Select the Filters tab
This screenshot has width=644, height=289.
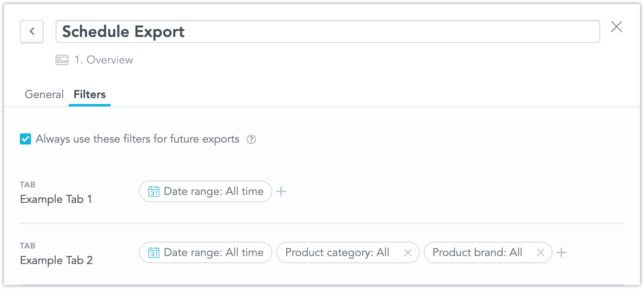click(x=89, y=94)
